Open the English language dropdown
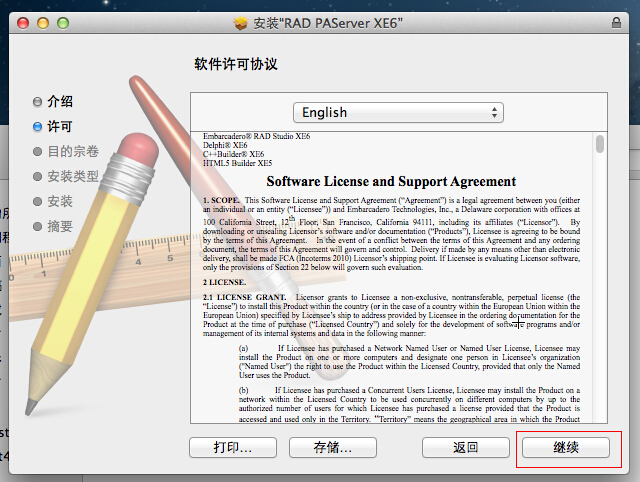 pos(398,112)
